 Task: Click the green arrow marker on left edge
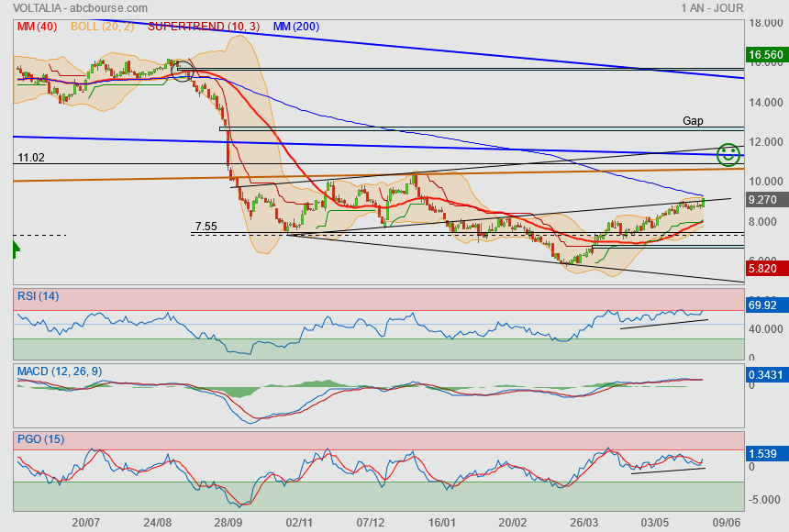tap(17, 249)
